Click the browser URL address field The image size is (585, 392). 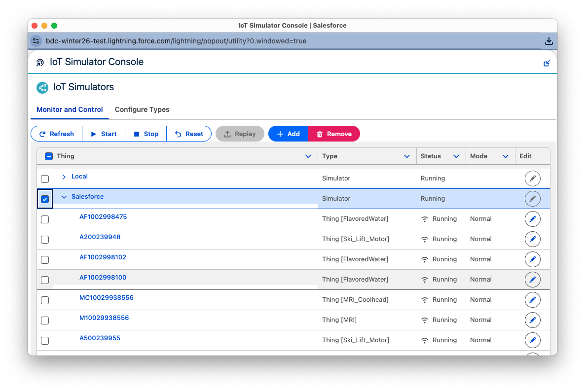[176, 41]
